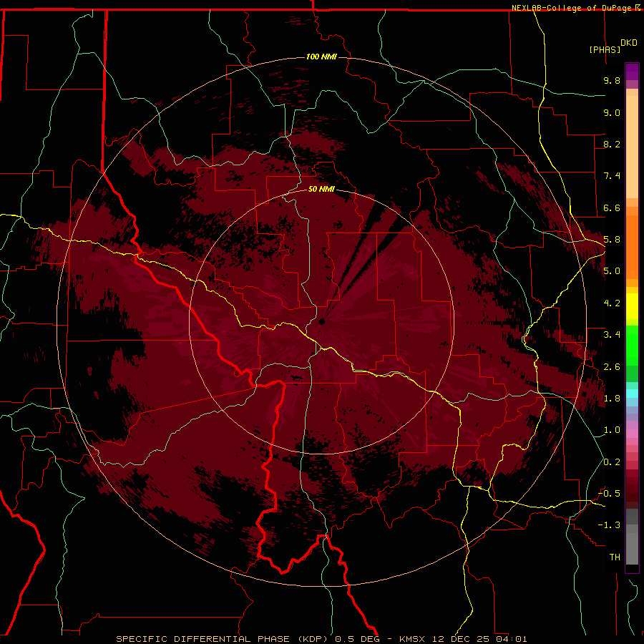Pick the cyan color bar segment

pos(632,394)
